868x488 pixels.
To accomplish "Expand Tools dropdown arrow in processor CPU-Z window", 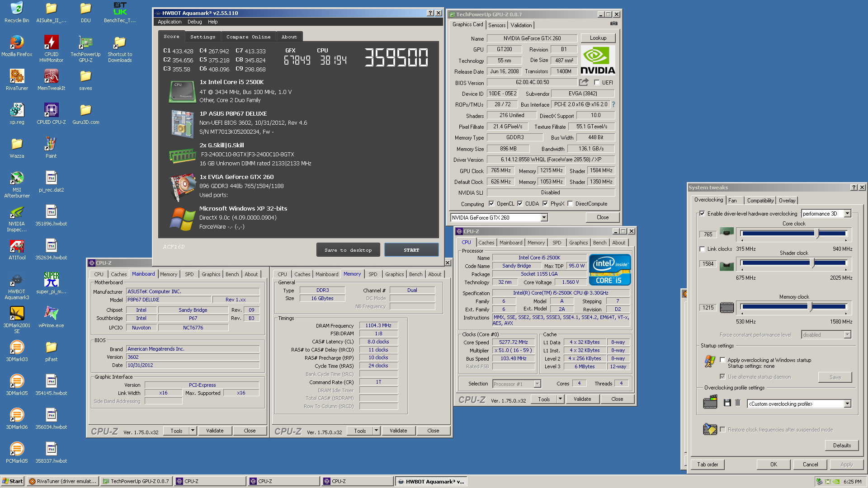I will pos(561,399).
